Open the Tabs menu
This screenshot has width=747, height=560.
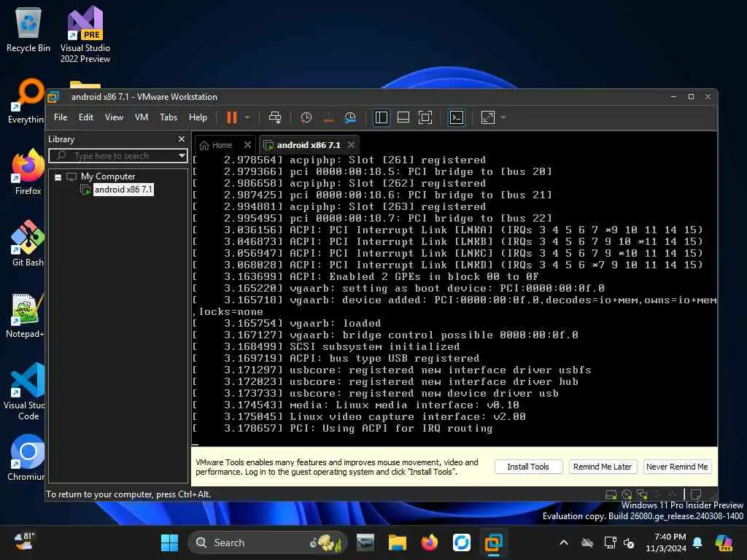click(169, 117)
